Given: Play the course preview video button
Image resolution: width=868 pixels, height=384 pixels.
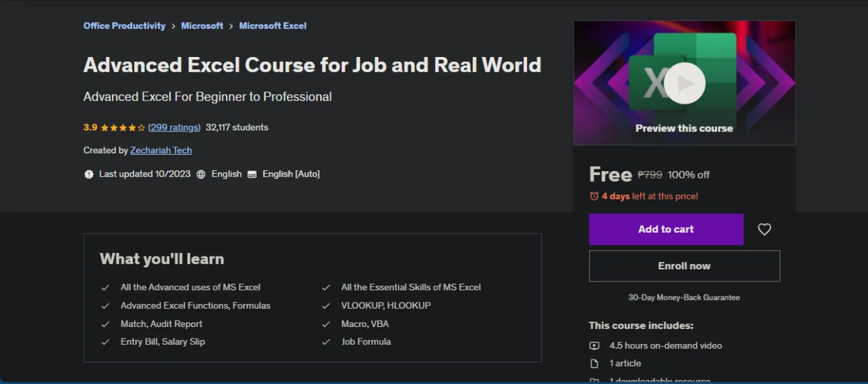Looking at the screenshot, I should point(684,83).
